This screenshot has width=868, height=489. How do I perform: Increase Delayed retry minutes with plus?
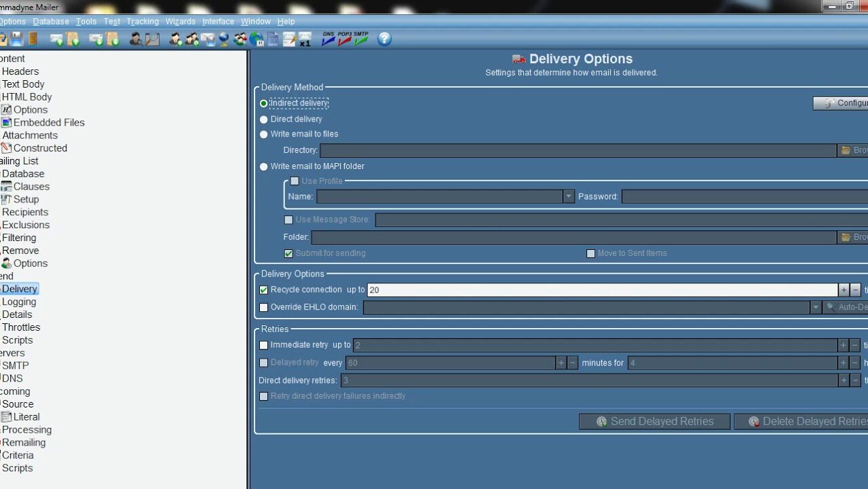[561, 363]
